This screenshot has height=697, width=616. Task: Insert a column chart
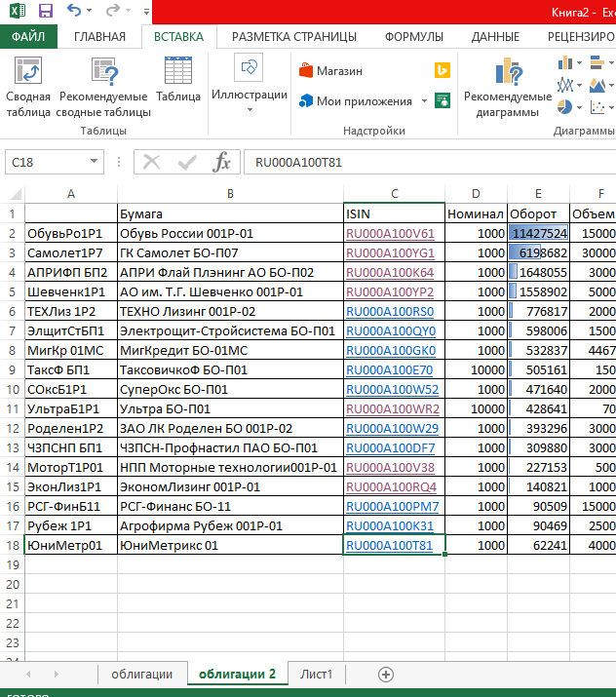pos(565,62)
